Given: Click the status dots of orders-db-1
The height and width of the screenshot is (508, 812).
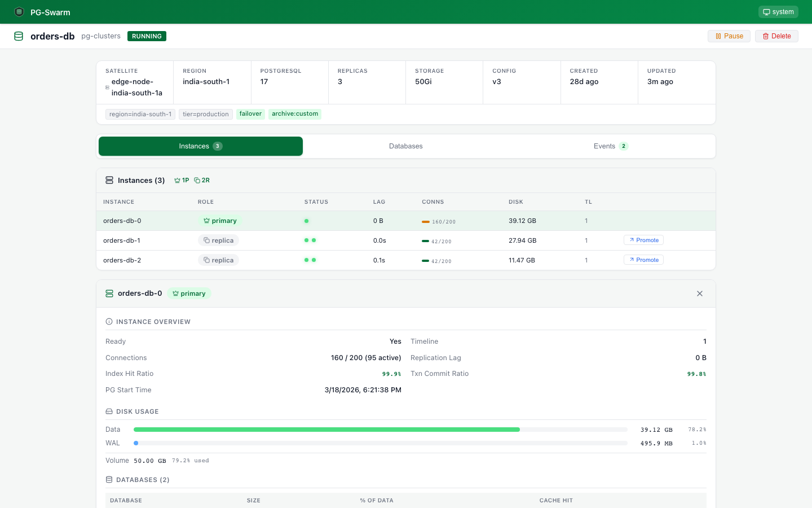Looking at the screenshot, I should tap(310, 240).
